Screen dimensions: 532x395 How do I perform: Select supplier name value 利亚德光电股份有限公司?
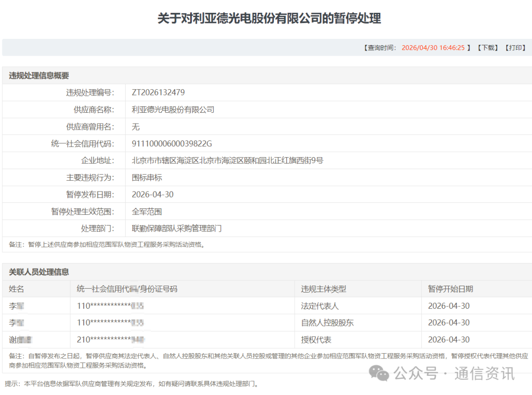click(173, 110)
